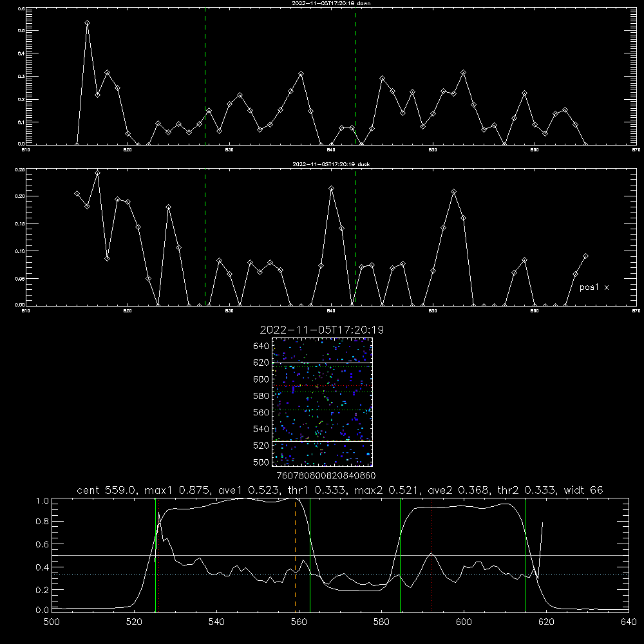Click the dawn plot peak diamond near 837
The height and width of the screenshot is (644, 644).
(301, 74)
